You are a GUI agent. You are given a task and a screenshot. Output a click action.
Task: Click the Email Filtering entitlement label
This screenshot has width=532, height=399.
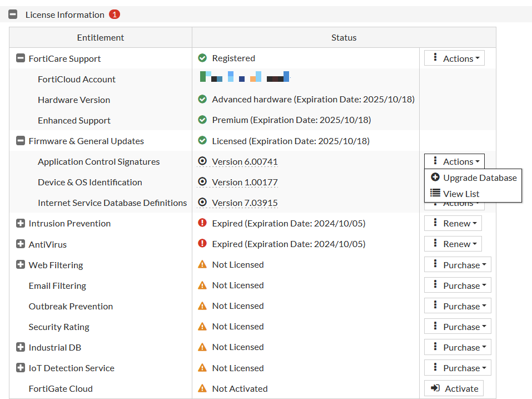(57, 286)
